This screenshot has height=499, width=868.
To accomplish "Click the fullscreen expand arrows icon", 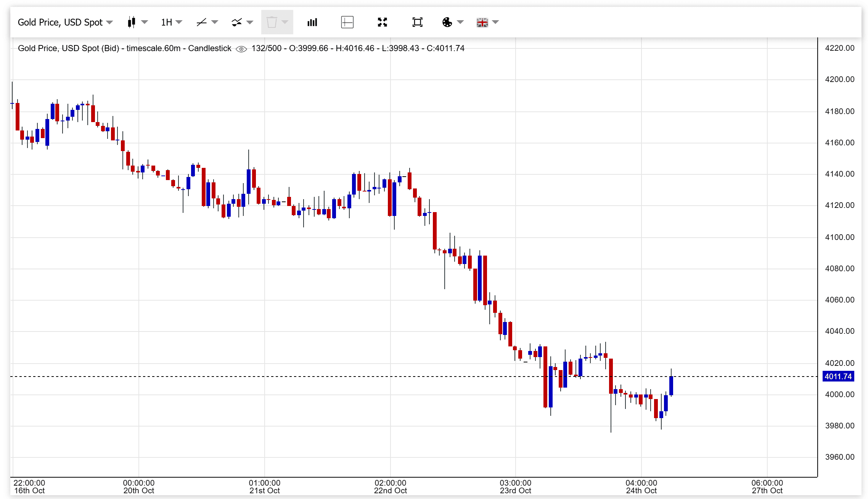I will click(383, 22).
